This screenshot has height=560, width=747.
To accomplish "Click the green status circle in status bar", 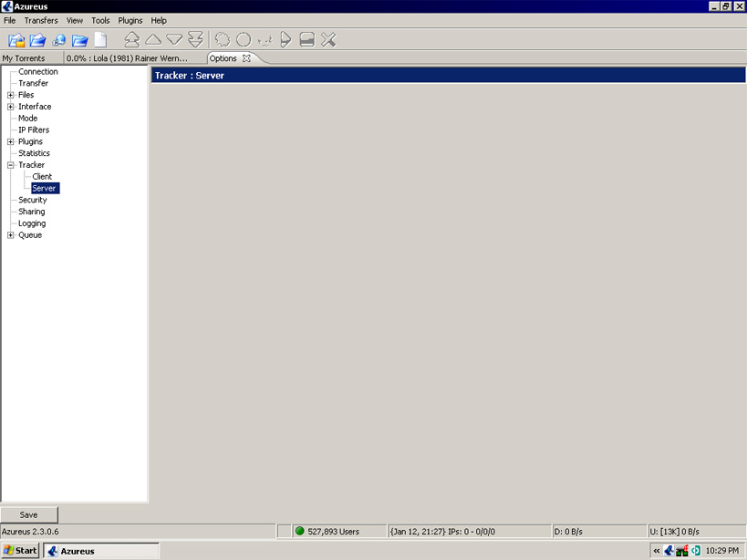I will 300,531.
